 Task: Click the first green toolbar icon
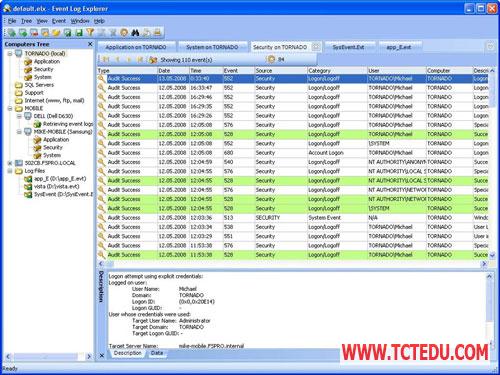click(12, 32)
